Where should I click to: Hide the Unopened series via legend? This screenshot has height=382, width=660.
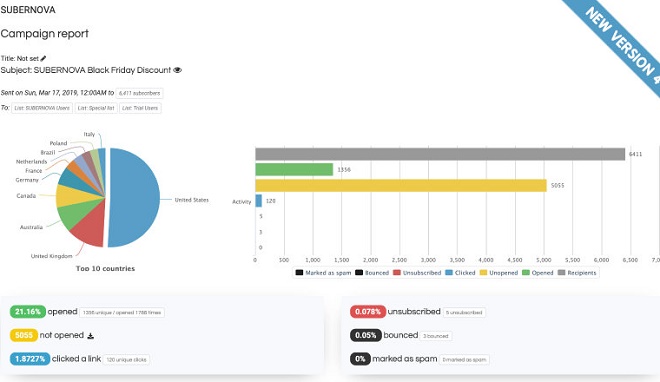[499, 273]
